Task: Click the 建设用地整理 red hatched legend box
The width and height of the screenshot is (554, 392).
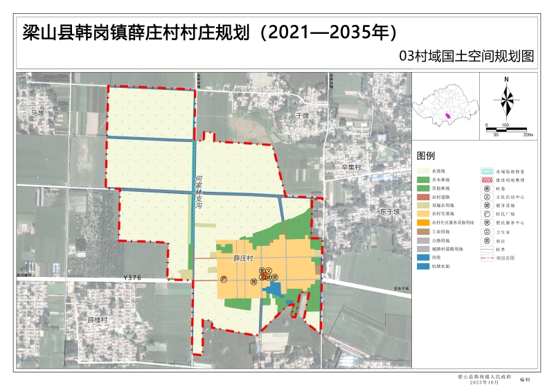Action: tap(488, 179)
